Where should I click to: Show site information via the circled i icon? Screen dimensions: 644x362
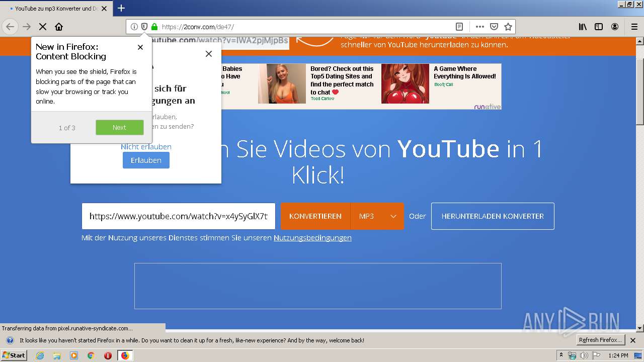[134, 27]
